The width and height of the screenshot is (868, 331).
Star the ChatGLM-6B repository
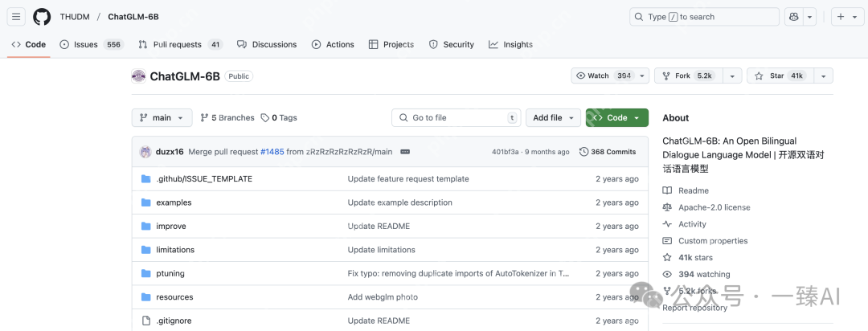pyautogui.click(x=776, y=76)
